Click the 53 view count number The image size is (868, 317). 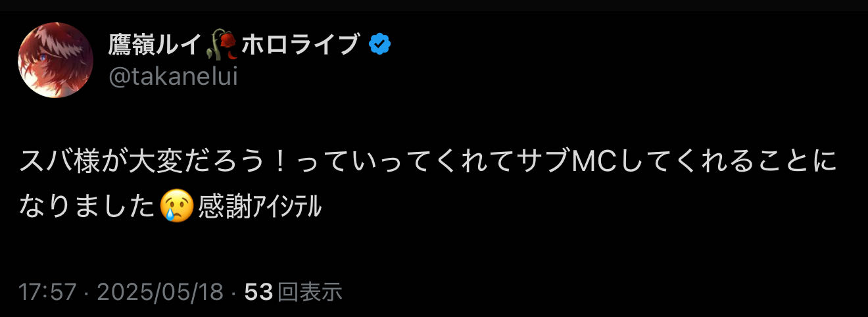258,292
